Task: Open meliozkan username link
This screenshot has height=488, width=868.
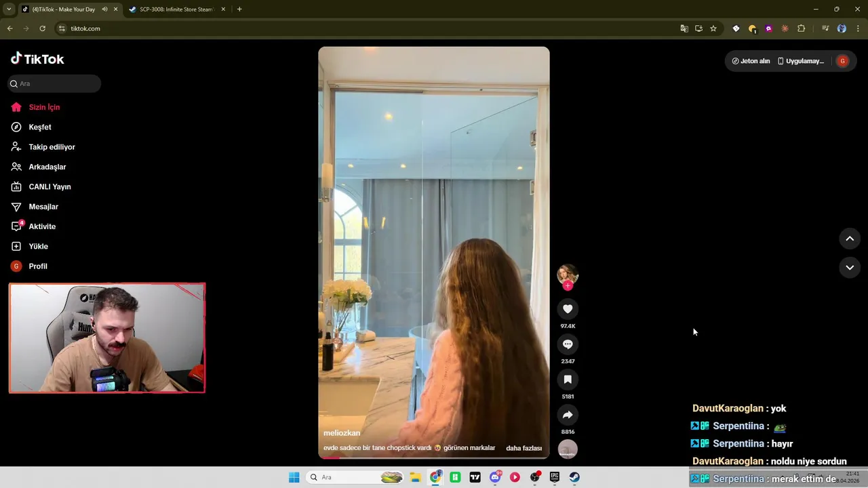Action: click(x=342, y=433)
